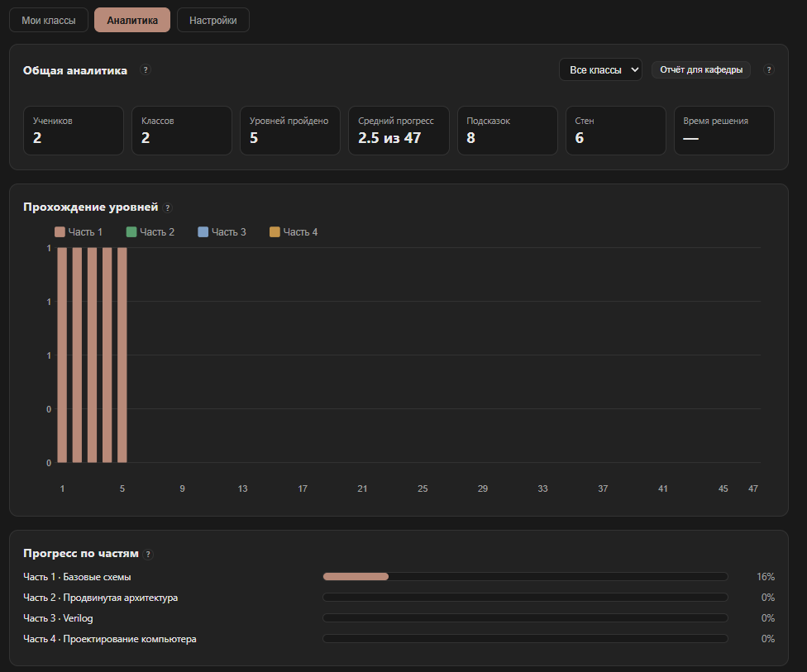Select the Время решения stat card
This screenshot has height=672, width=807.
[x=724, y=131]
